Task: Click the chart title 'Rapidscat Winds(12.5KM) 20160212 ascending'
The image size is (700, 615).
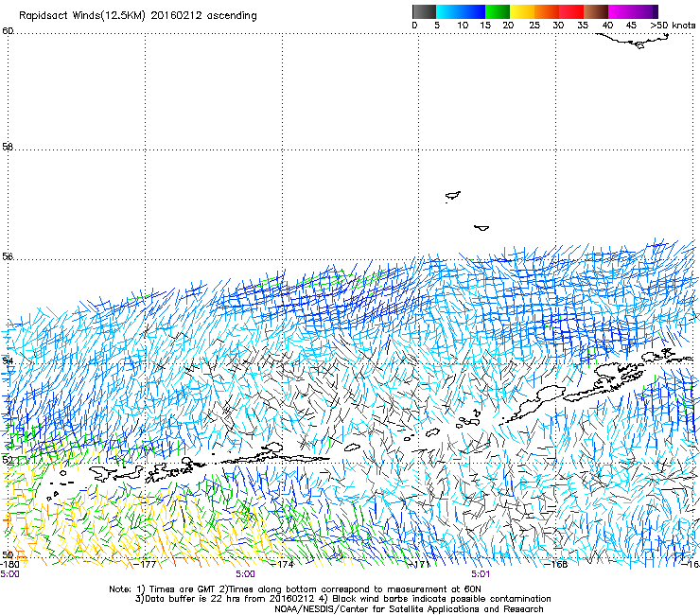Action: point(138,16)
